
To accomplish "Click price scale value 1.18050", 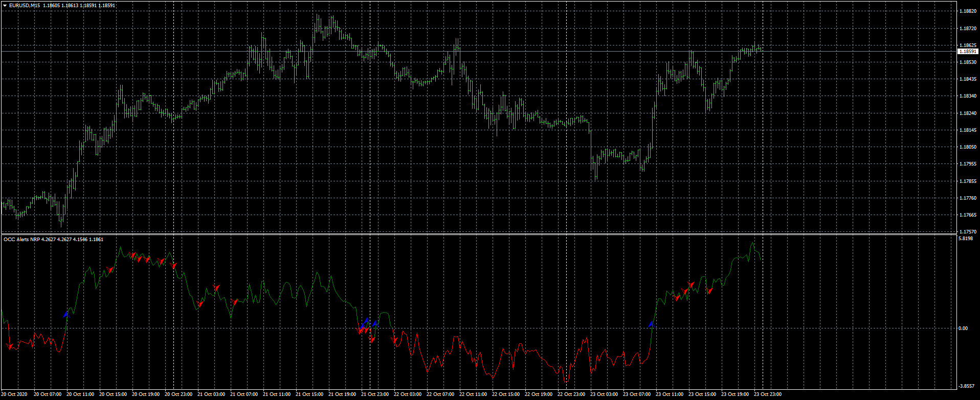I will pyautogui.click(x=968, y=147).
